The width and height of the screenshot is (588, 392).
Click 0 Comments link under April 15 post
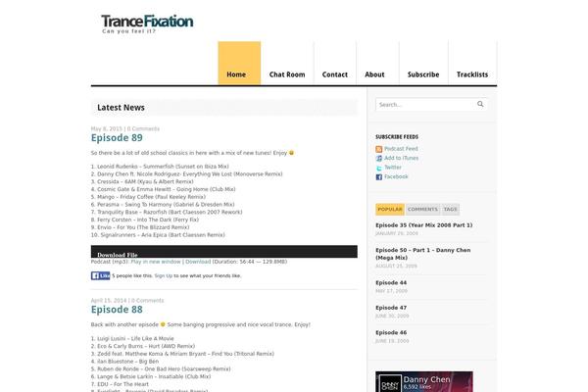click(147, 301)
